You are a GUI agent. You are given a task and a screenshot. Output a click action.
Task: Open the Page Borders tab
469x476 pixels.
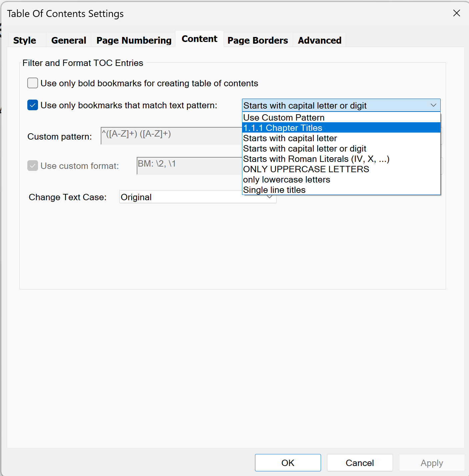pos(258,40)
